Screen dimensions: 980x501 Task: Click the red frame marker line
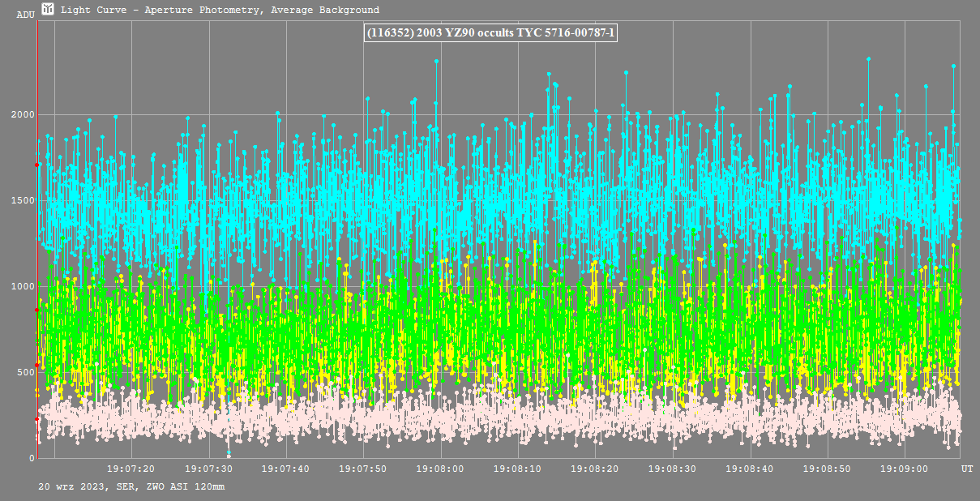tap(37, 239)
